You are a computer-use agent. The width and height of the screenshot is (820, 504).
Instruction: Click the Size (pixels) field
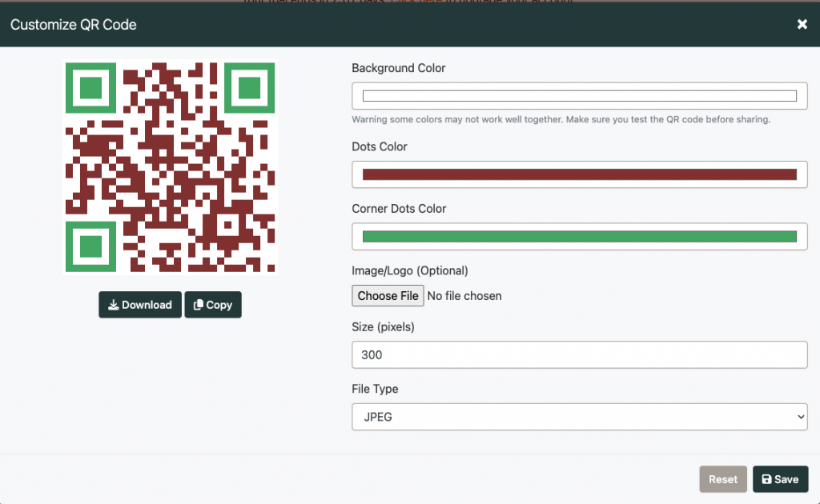coord(580,354)
